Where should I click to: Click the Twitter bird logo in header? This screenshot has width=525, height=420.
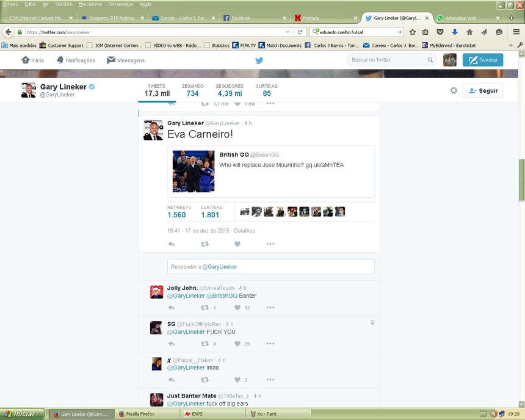(x=259, y=60)
